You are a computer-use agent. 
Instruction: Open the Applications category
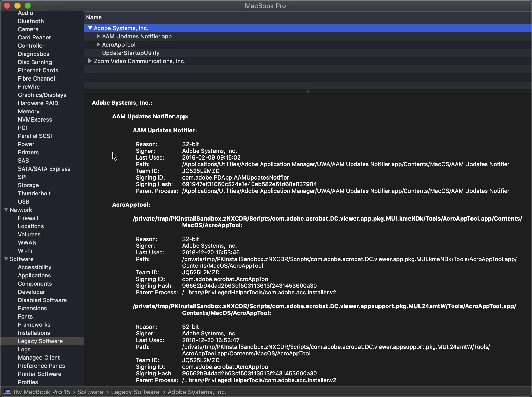coord(34,275)
